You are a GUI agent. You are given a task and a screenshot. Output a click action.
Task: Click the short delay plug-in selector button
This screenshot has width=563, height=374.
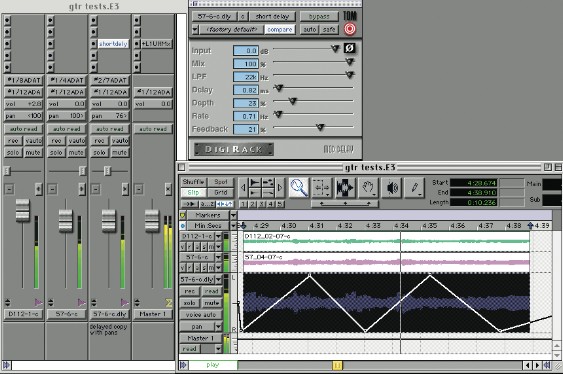coord(273,17)
